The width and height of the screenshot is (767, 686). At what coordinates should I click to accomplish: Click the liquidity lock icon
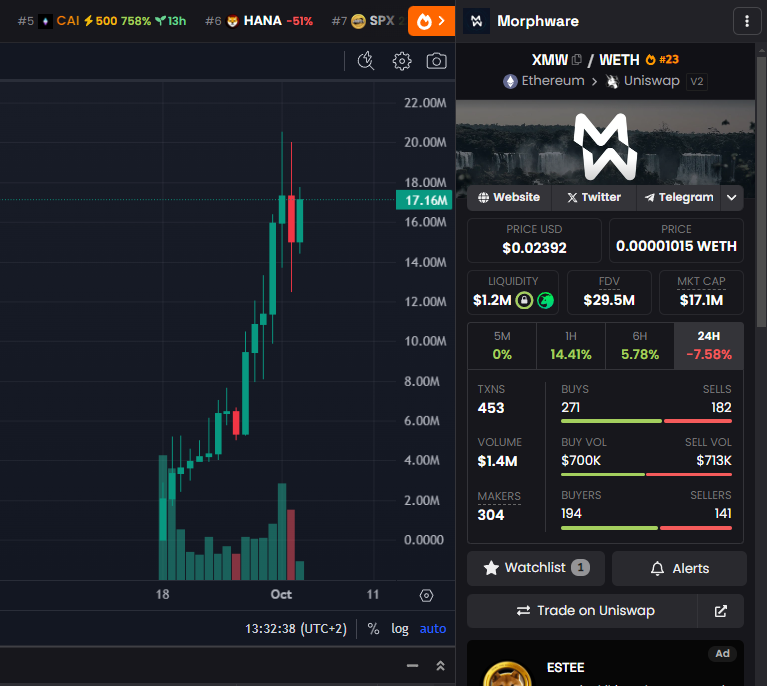pos(523,300)
